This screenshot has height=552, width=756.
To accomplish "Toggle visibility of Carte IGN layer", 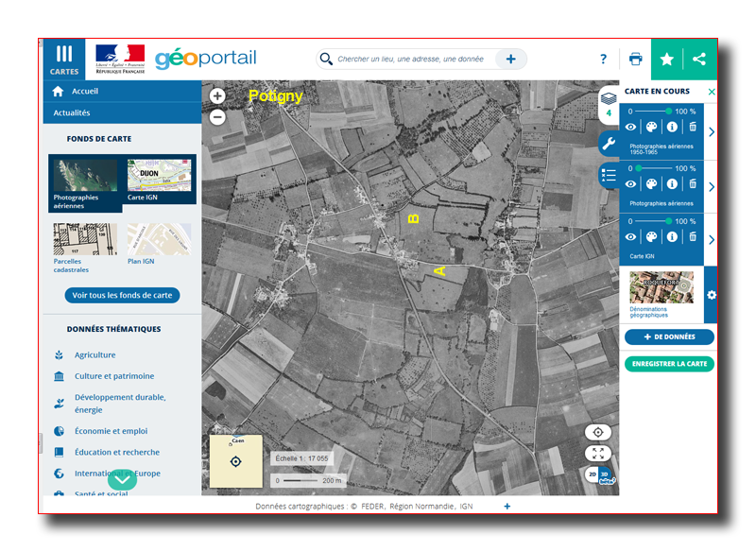I will click(630, 236).
